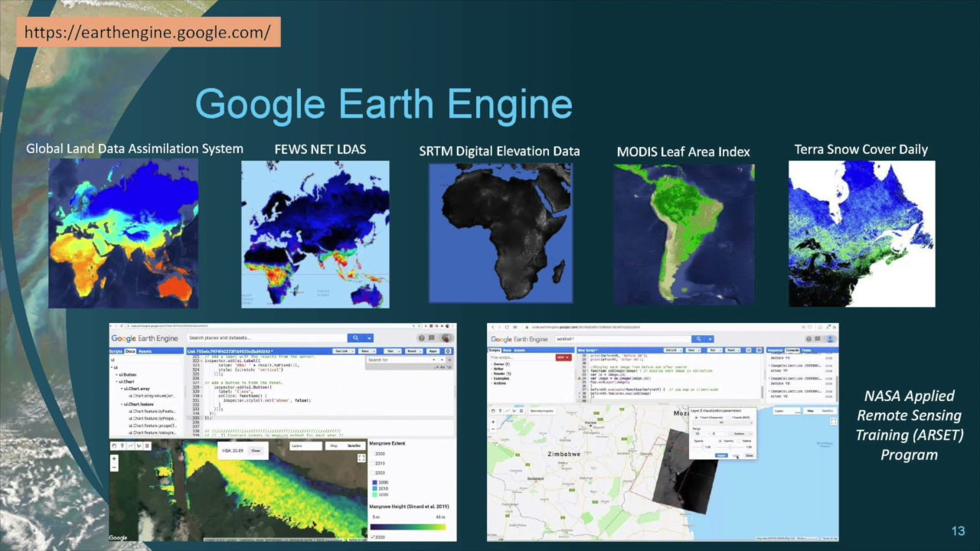Click the 'Filter scripts' input field

click(x=521, y=357)
